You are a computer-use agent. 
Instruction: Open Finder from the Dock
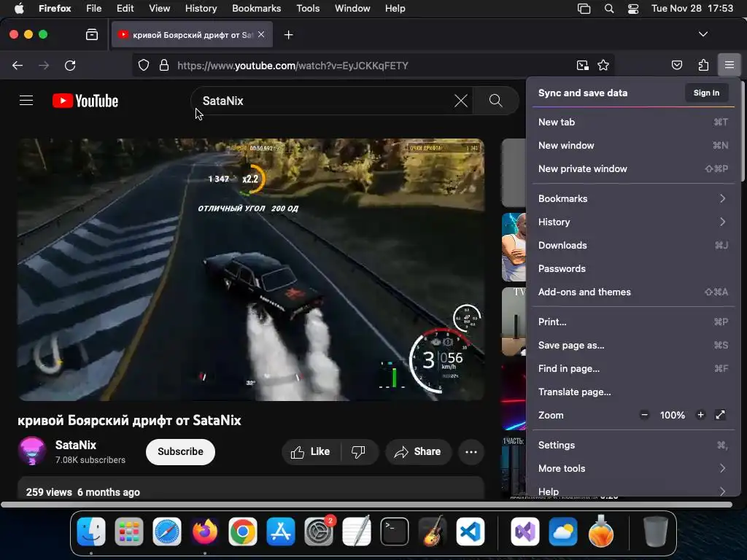91,532
